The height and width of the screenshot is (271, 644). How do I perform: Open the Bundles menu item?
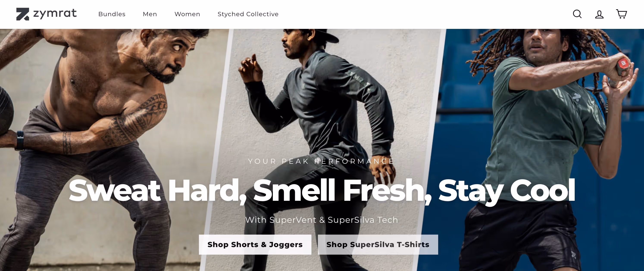[x=112, y=14]
